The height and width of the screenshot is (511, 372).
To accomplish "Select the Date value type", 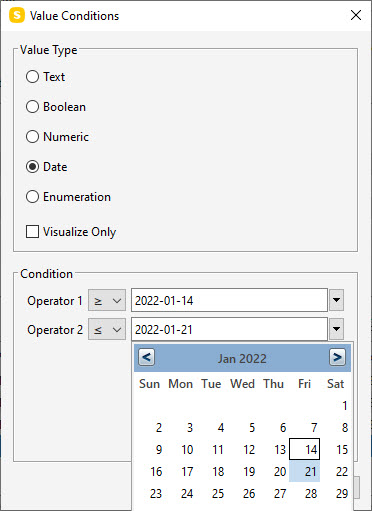I will (46, 167).
